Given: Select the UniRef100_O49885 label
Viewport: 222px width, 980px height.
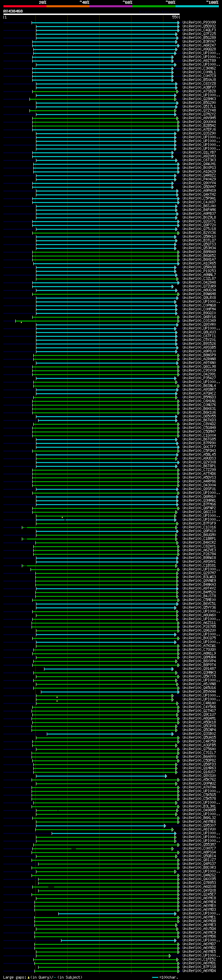Looking at the screenshot, I should 199,810.
